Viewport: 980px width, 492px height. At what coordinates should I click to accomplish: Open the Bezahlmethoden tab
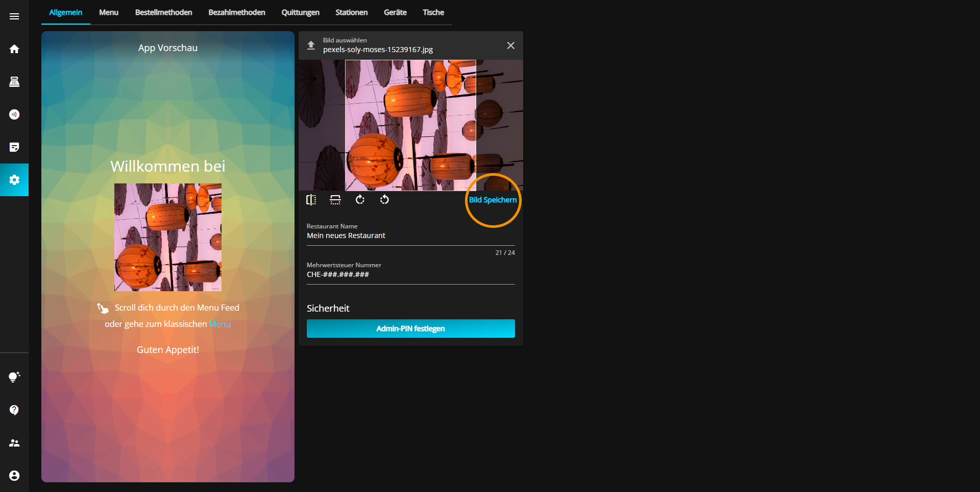point(237,12)
